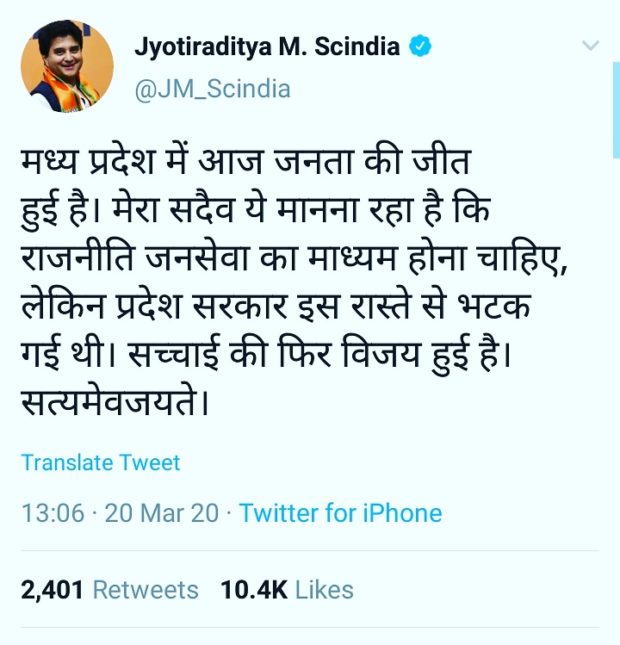Screen dimensions: 620x645
Task: Open Jyotiraditya Scindia's profile picture
Action: click(67, 66)
